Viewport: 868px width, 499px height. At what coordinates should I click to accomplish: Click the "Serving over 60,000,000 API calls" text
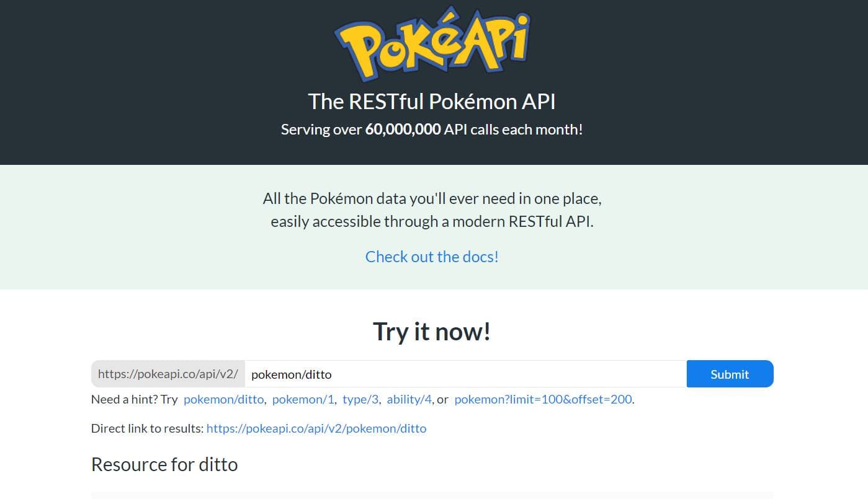click(432, 130)
